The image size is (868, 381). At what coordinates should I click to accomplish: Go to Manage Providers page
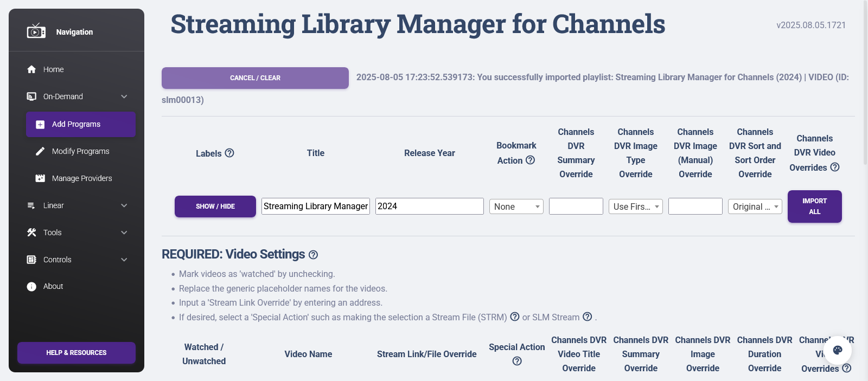click(x=81, y=178)
